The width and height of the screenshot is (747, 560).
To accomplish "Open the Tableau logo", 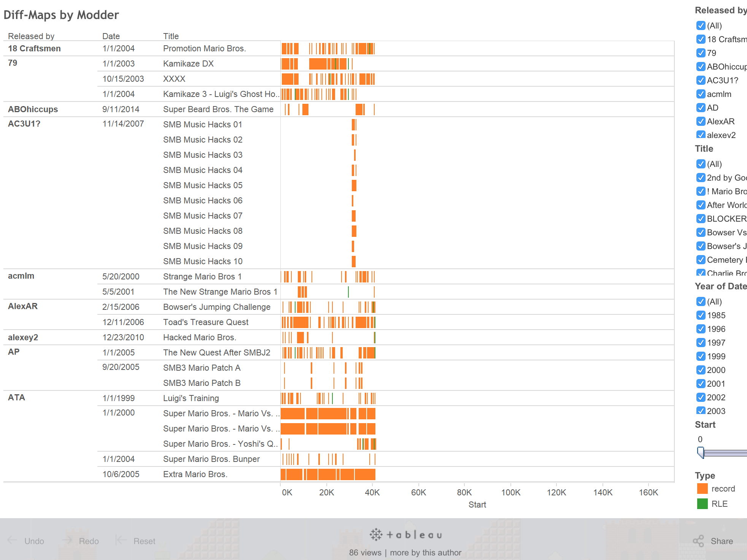I will tap(405, 535).
